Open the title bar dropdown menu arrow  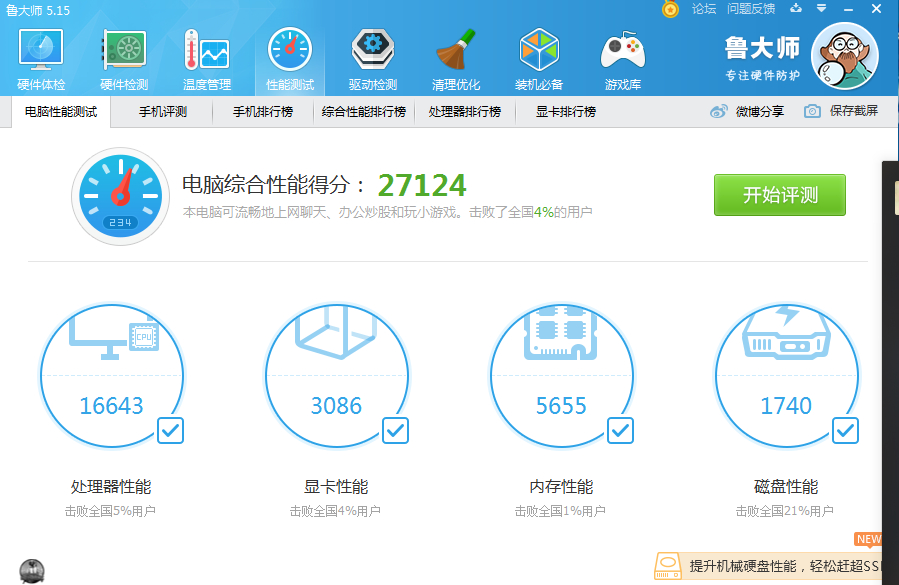coord(822,8)
